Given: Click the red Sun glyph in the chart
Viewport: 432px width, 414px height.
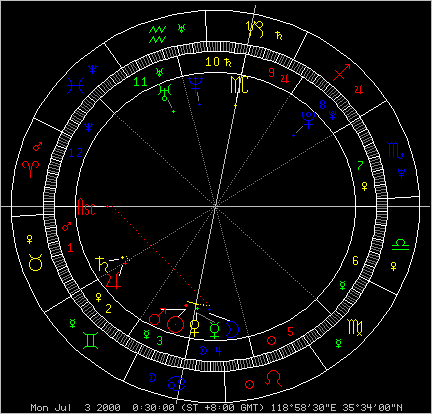Looking at the screenshot, I should click(175, 324).
